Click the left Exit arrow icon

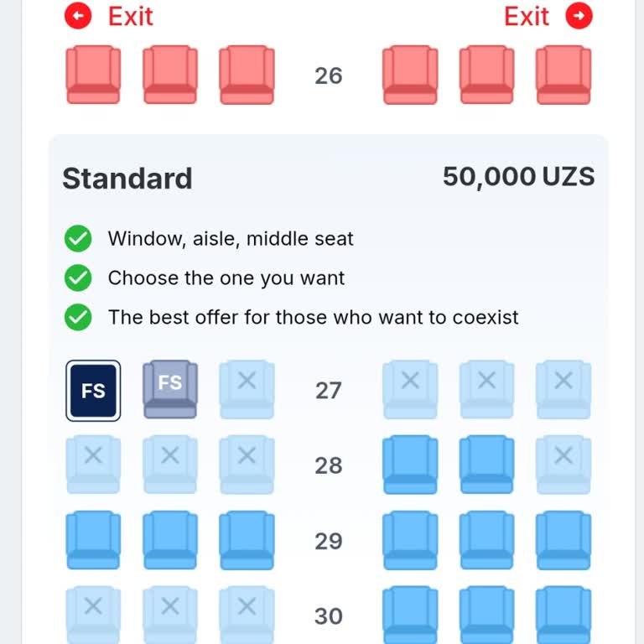(x=78, y=16)
